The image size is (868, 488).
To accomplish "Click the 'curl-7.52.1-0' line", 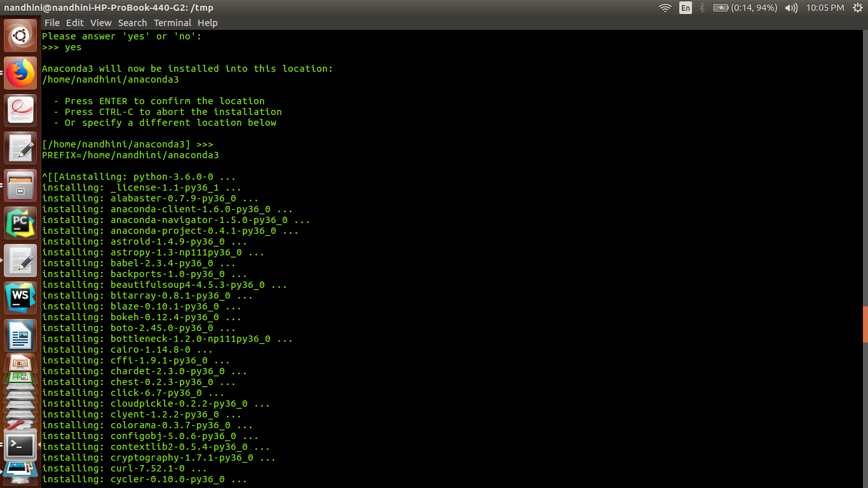I will (125, 468).
